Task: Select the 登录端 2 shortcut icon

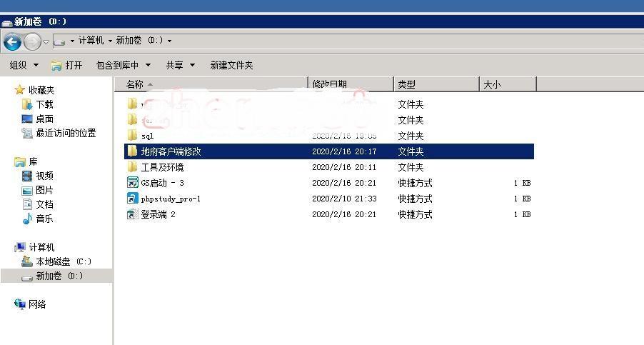Action: [132, 214]
